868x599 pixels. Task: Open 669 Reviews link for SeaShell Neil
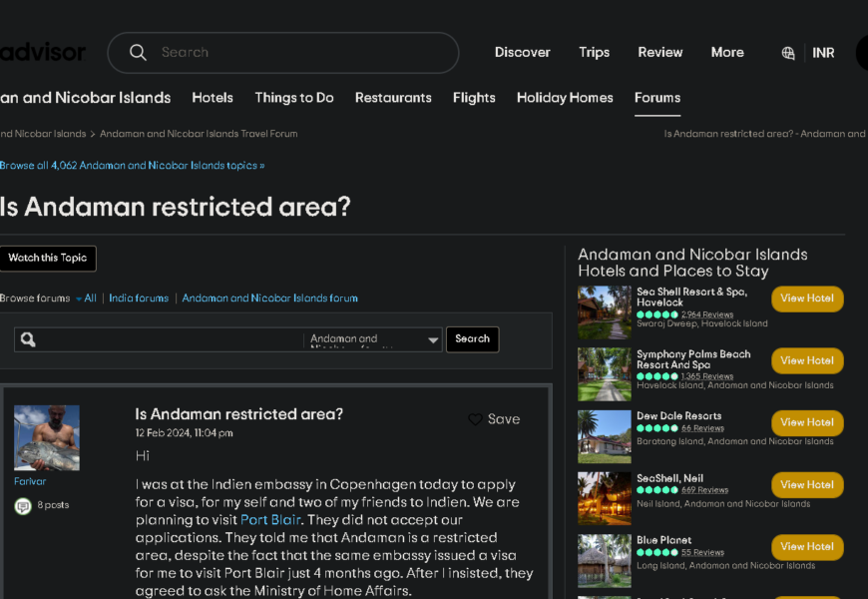pyautogui.click(x=704, y=490)
